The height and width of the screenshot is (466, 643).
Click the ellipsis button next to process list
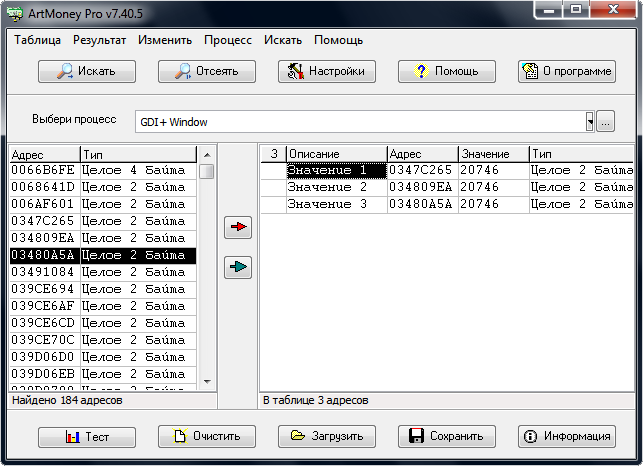coord(605,121)
